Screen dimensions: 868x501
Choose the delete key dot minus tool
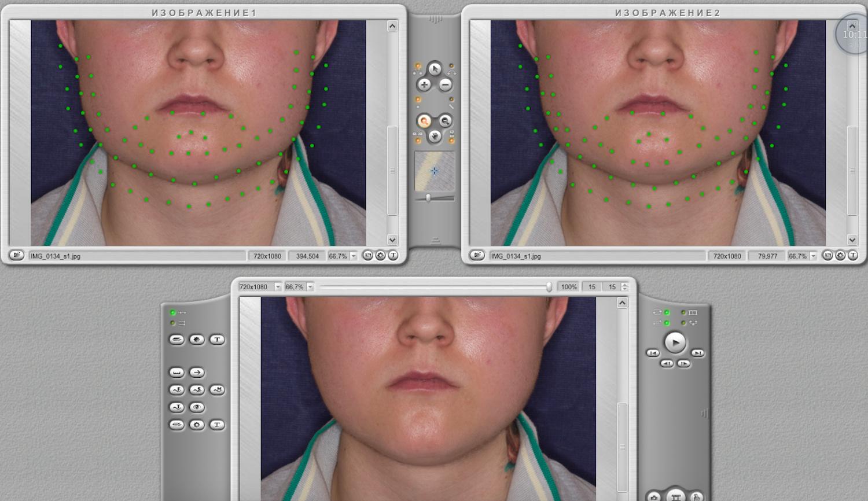coord(445,85)
